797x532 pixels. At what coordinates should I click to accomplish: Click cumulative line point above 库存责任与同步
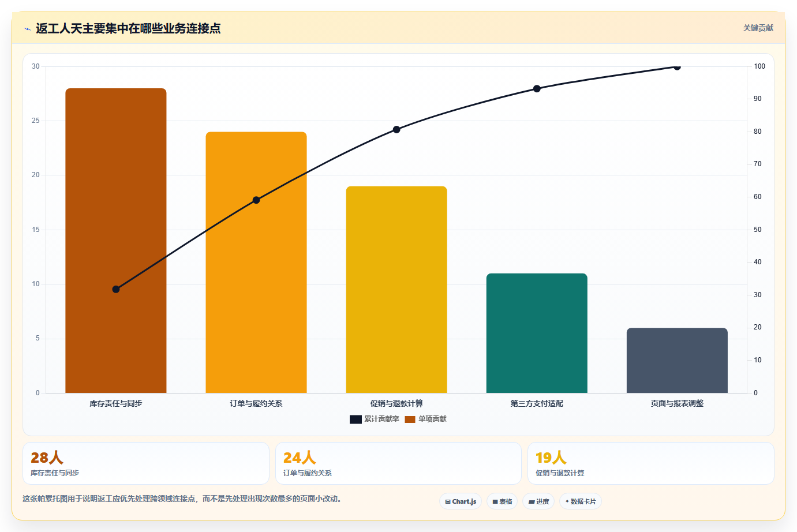(116, 289)
